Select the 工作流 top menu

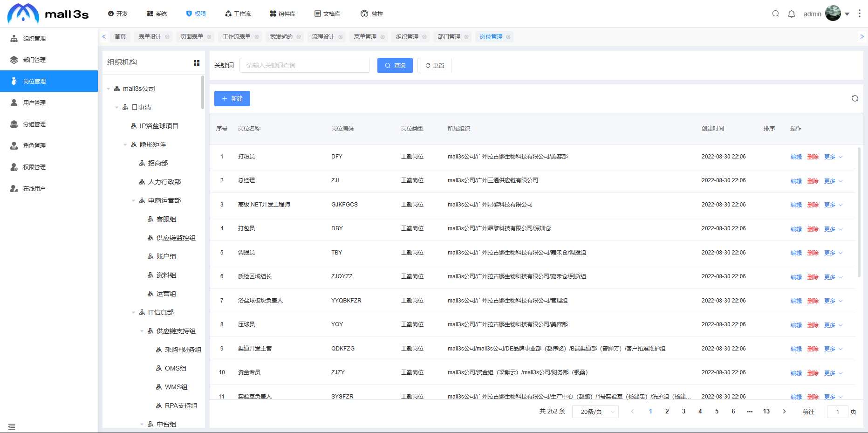coord(238,14)
